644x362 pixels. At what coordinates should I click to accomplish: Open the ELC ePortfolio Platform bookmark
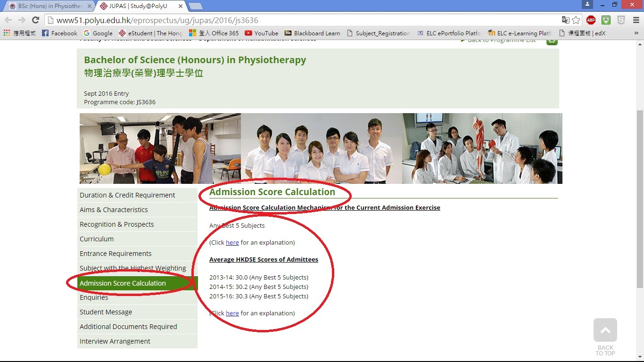coord(448,33)
